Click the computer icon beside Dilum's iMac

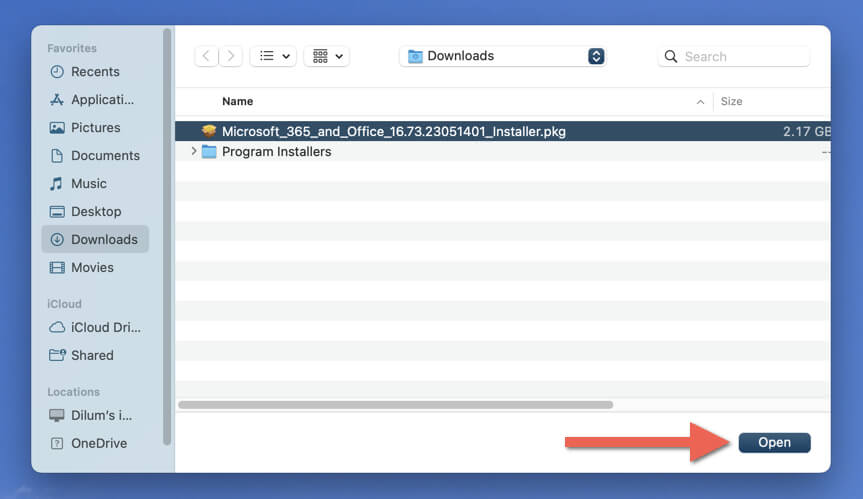click(x=57, y=415)
